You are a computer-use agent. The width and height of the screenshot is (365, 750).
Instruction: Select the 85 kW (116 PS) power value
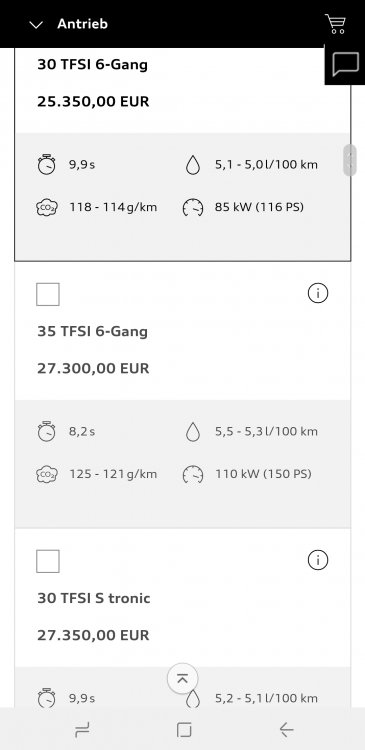tap(259, 208)
